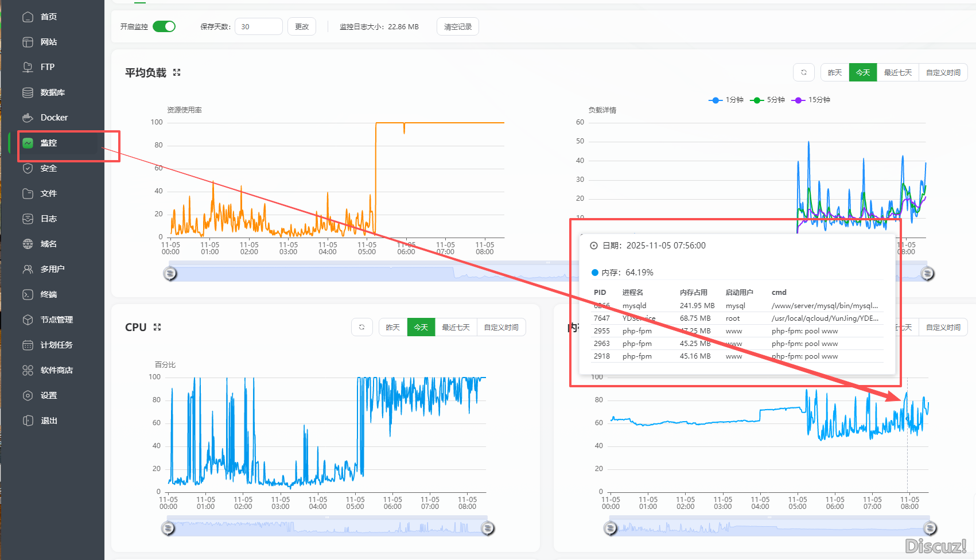Image resolution: width=976 pixels, height=560 pixels.
Task: Disable the monitoring toggle switch
Action: tap(164, 26)
